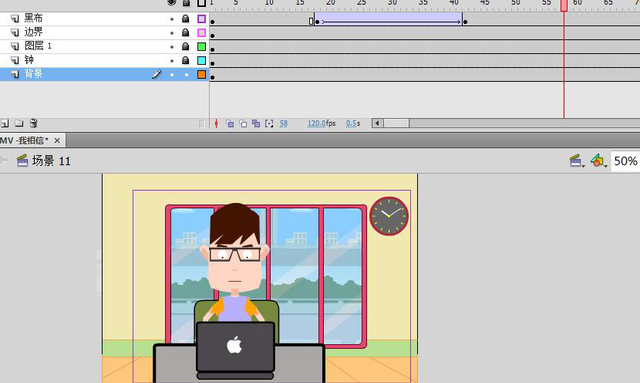
Task: Click layer icon of 边界
Action: 15,32
